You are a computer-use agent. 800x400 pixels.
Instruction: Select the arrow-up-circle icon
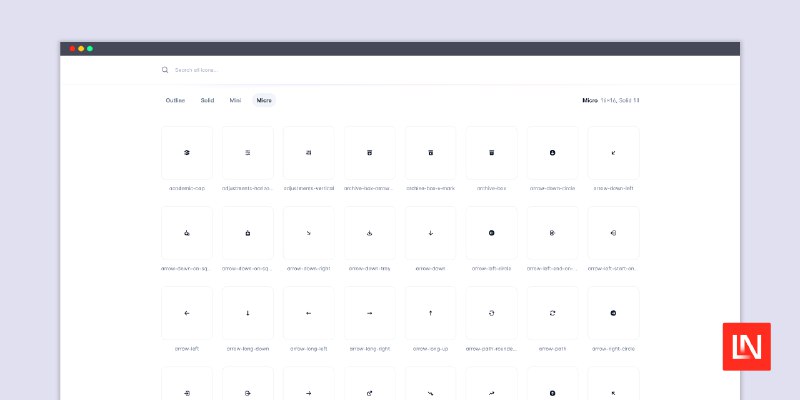(553, 384)
